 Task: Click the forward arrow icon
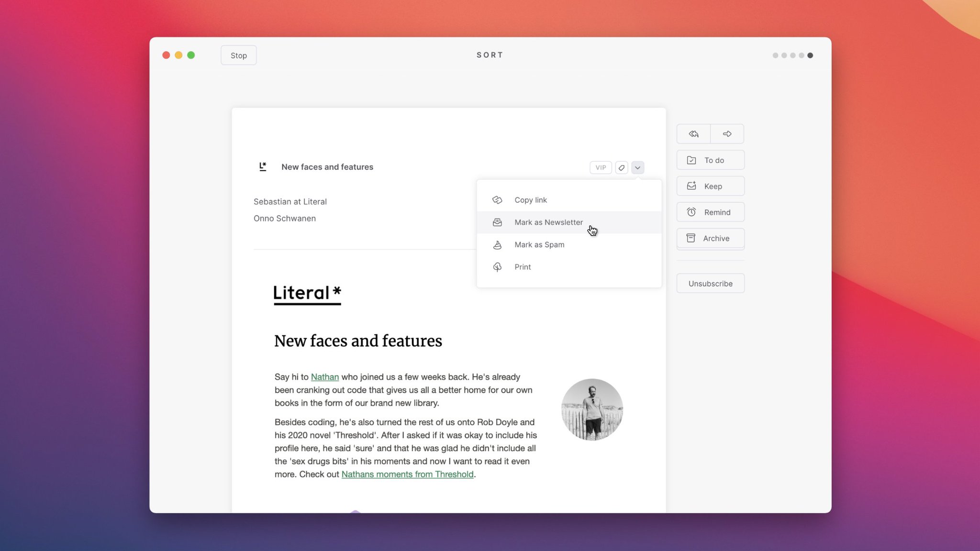pyautogui.click(x=727, y=134)
